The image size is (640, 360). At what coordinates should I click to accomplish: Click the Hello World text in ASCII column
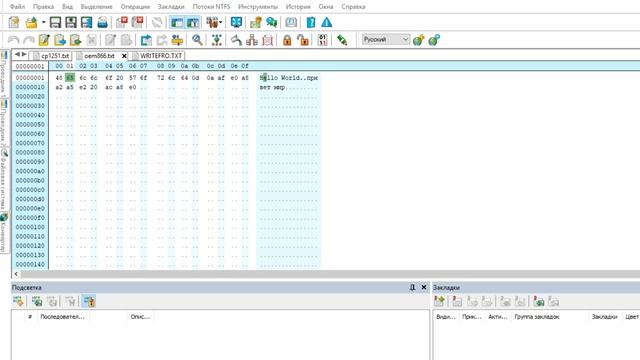(280, 78)
